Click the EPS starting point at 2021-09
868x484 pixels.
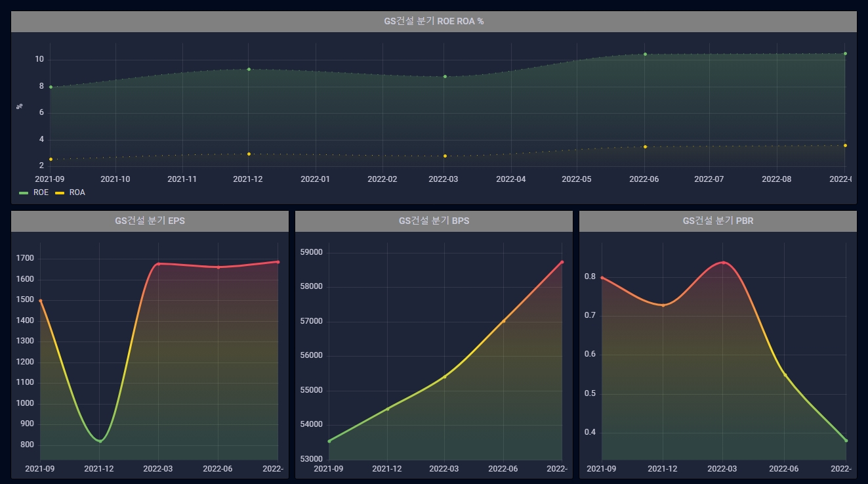tap(41, 301)
